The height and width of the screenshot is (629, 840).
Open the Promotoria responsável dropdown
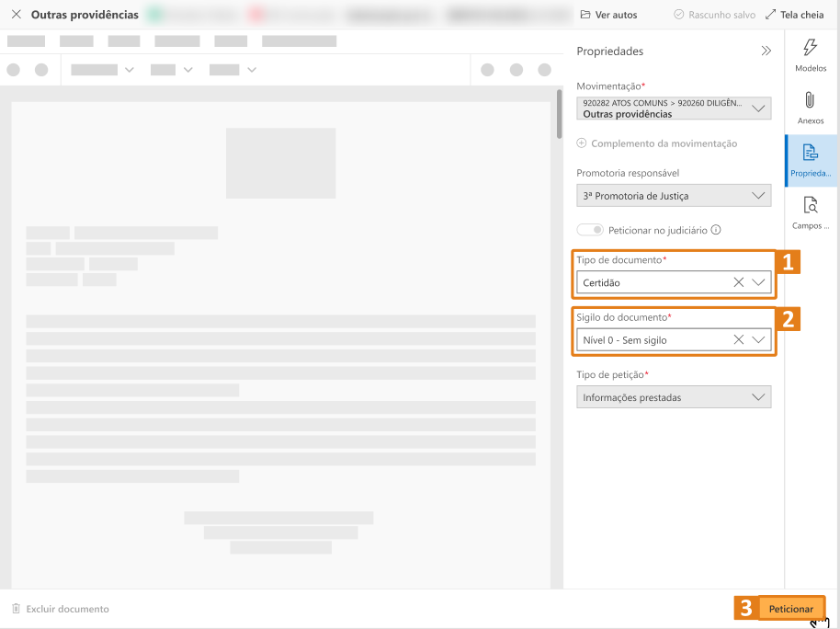tap(758, 196)
